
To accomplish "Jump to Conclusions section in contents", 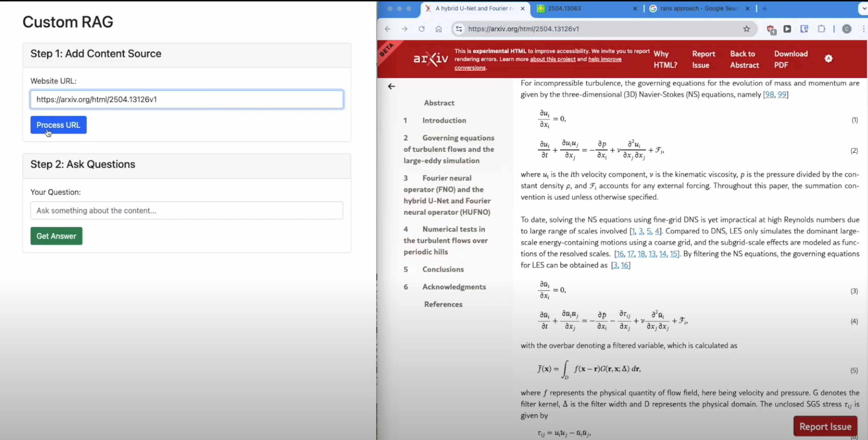I will [443, 269].
